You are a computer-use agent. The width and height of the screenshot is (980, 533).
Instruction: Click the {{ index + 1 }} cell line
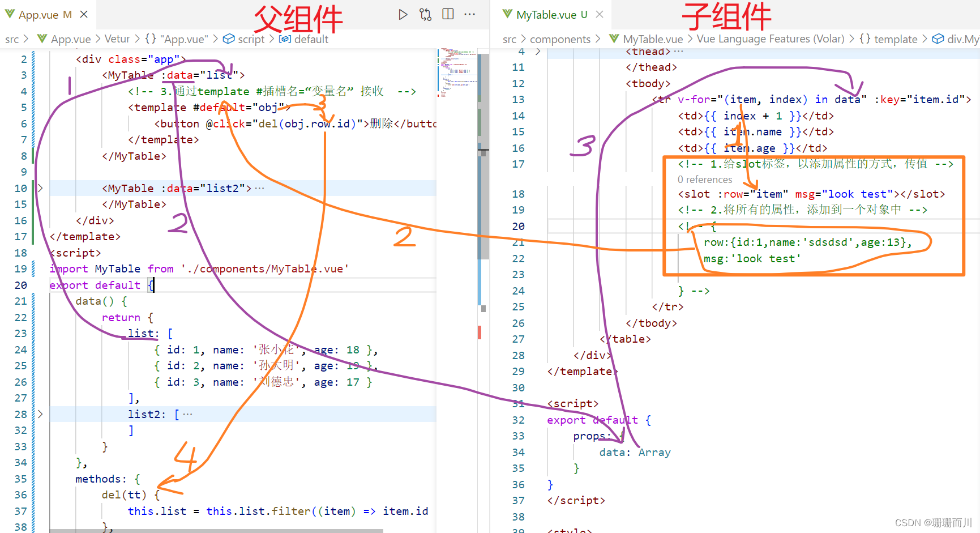[756, 116]
